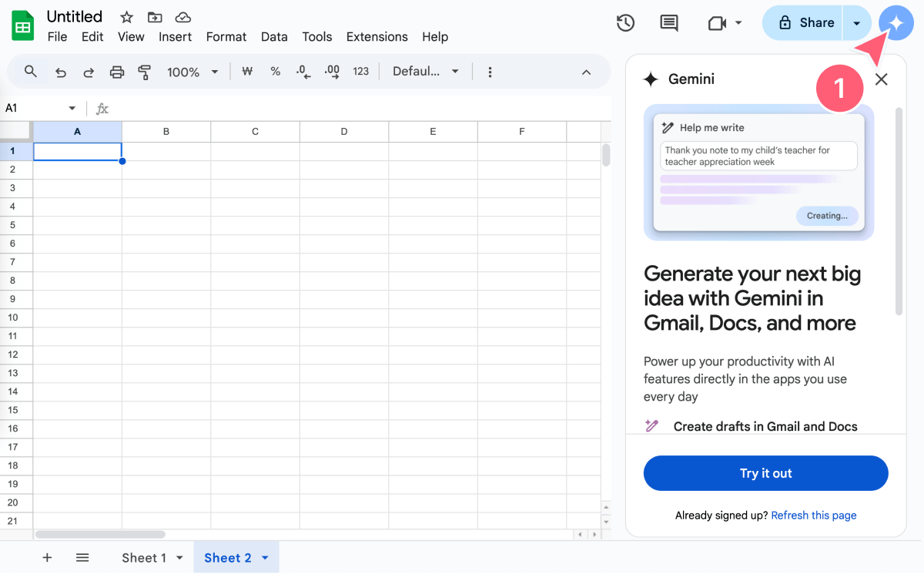Open the File menu
Image resolution: width=924 pixels, height=578 pixels.
coord(57,36)
